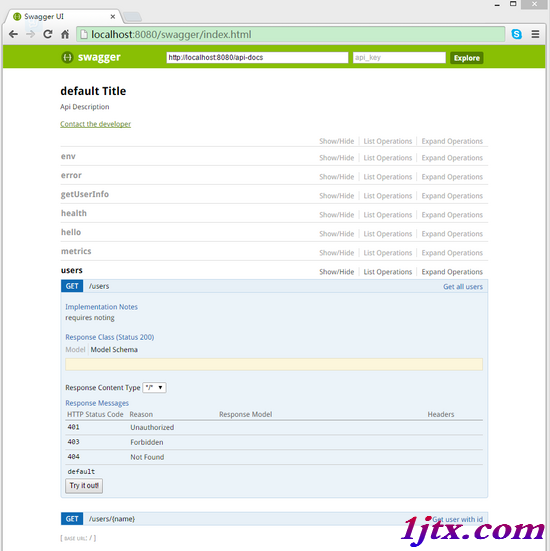This screenshot has width=550, height=551.
Task: Click Expand Operations for health
Action: click(x=452, y=215)
